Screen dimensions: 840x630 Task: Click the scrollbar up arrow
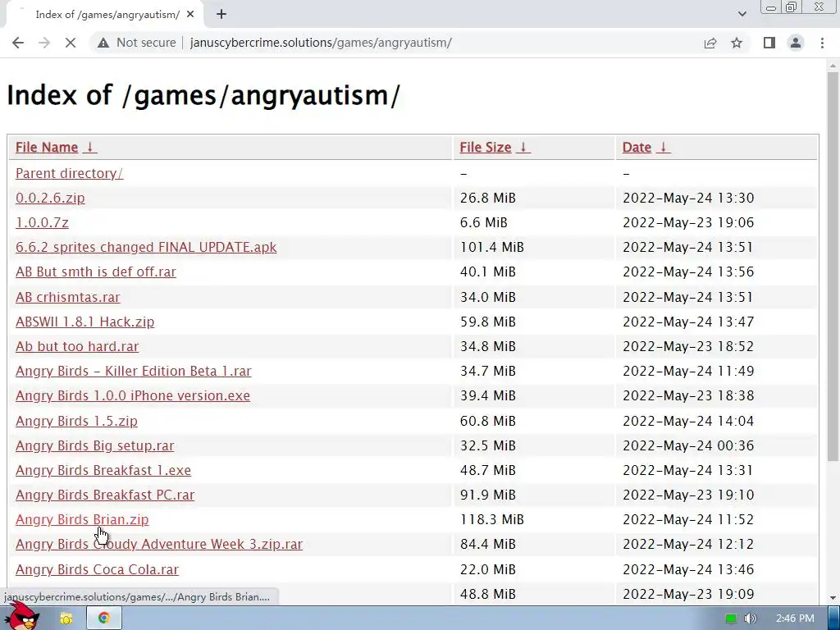tap(833, 66)
